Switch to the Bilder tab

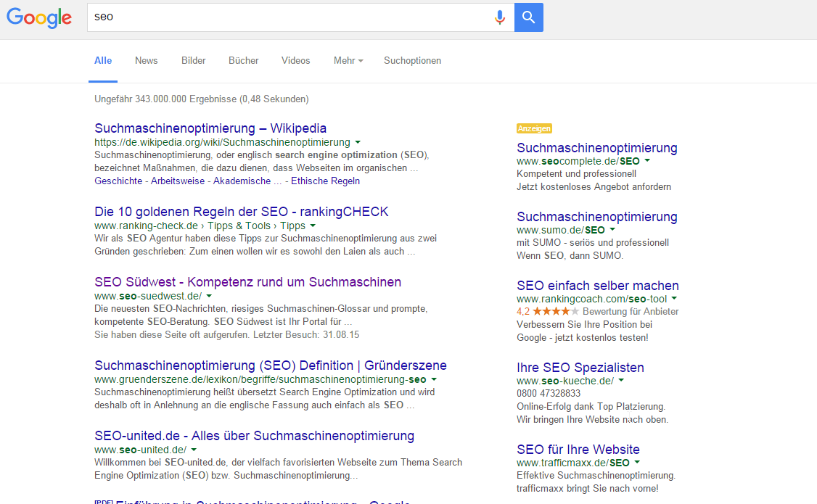pyautogui.click(x=193, y=60)
